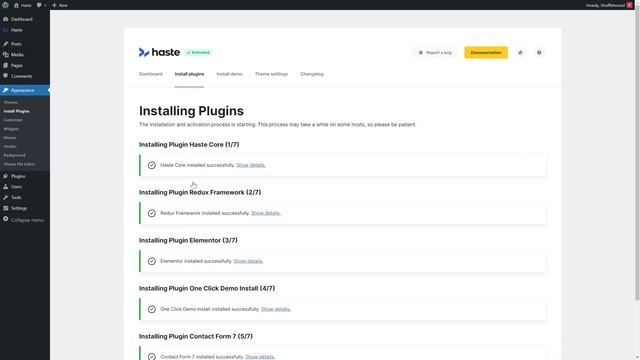Click heading Installing Plugin Haste Core (1/7)

coord(189,144)
